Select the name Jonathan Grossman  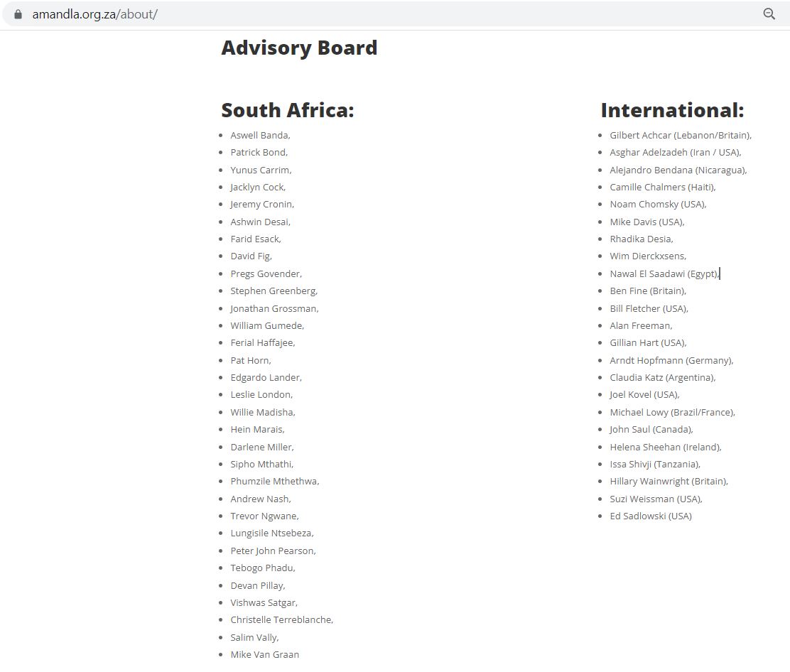pos(274,308)
